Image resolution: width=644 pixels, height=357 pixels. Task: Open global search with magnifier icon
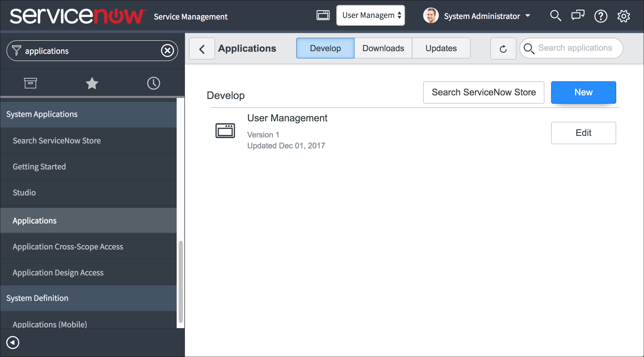(556, 16)
